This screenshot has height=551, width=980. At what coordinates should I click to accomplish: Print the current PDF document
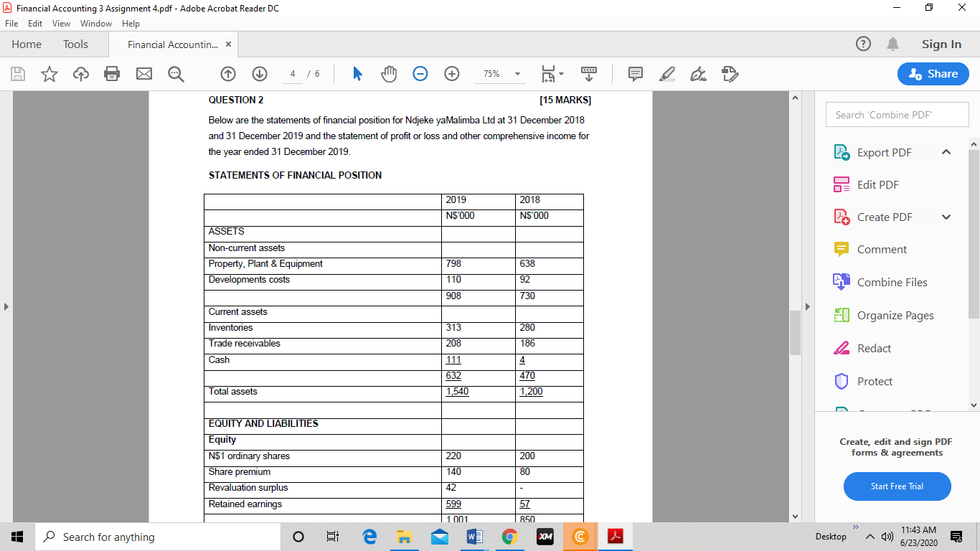point(112,74)
